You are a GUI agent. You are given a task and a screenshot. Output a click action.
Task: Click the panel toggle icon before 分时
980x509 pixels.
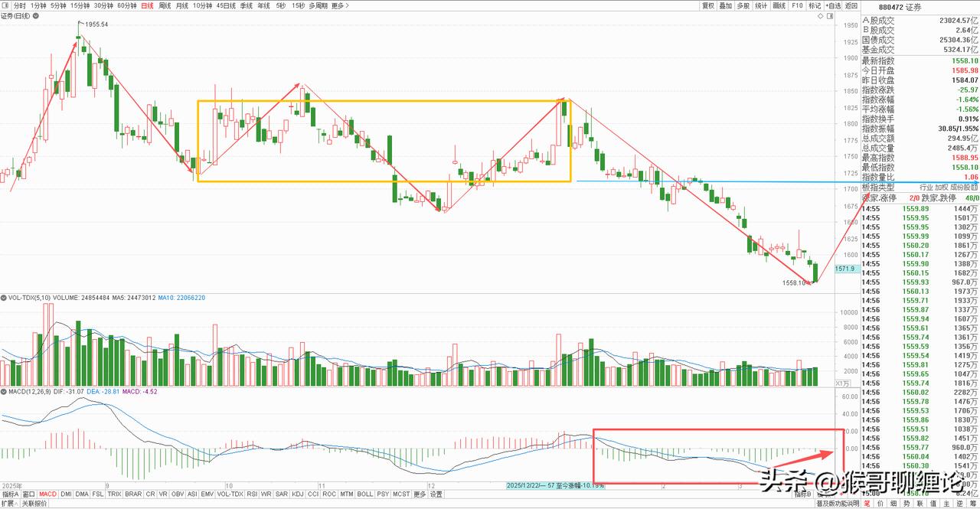pyautogui.click(x=6, y=5)
